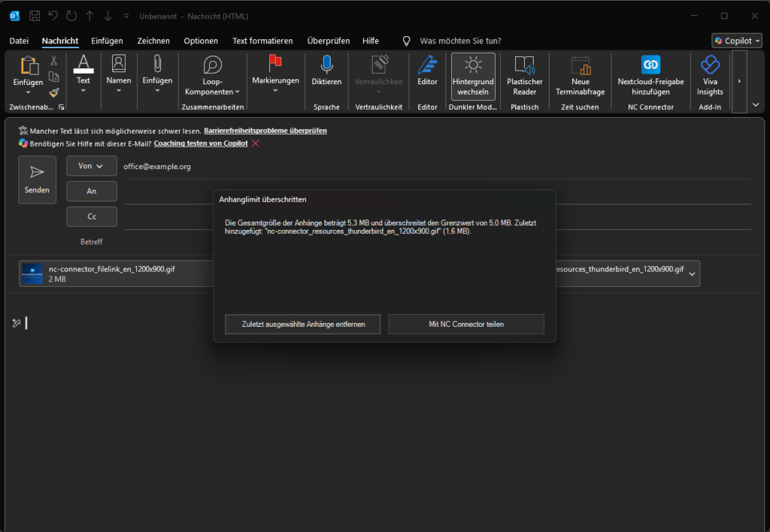The height and width of the screenshot is (532, 770).
Task: Launch the Plastischer Reader
Action: pyautogui.click(x=524, y=76)
